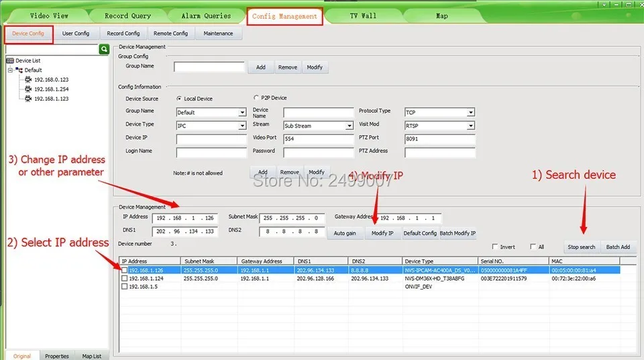Click the Subnet Mask field 255.255.255.0
Screen dimensions: 644x360
pyautogui.click(x=292, y=218)
